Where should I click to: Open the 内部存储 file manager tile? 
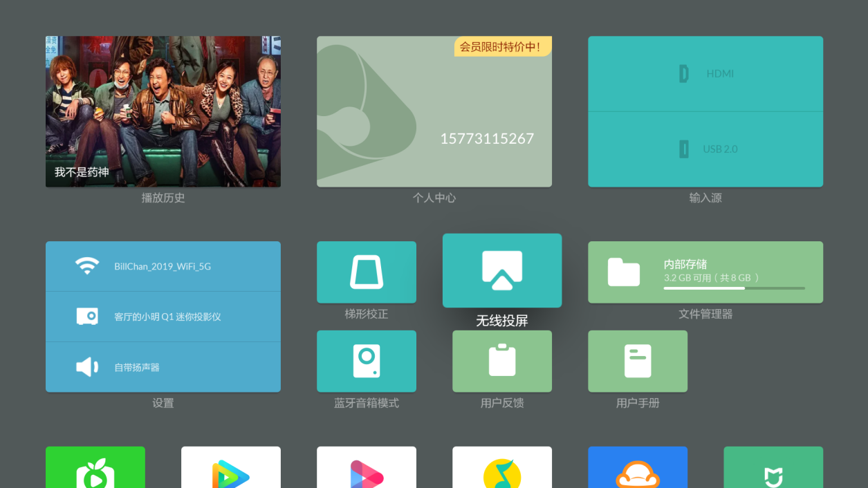click(705, 272)
